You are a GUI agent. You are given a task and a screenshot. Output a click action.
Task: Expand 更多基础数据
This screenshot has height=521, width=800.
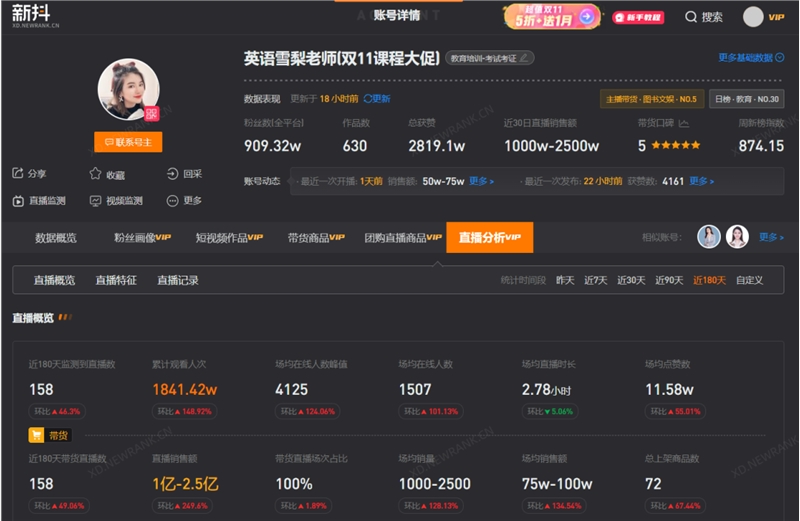coord(751,58)
